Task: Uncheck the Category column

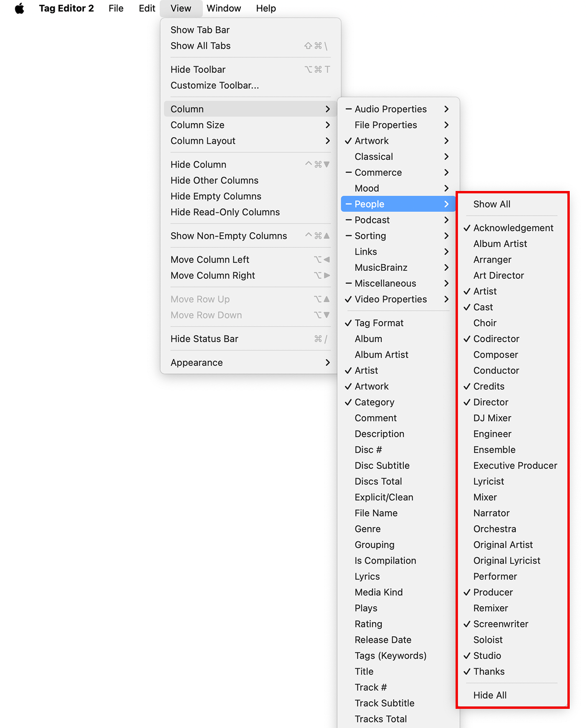Action: [x=398, y=402]
